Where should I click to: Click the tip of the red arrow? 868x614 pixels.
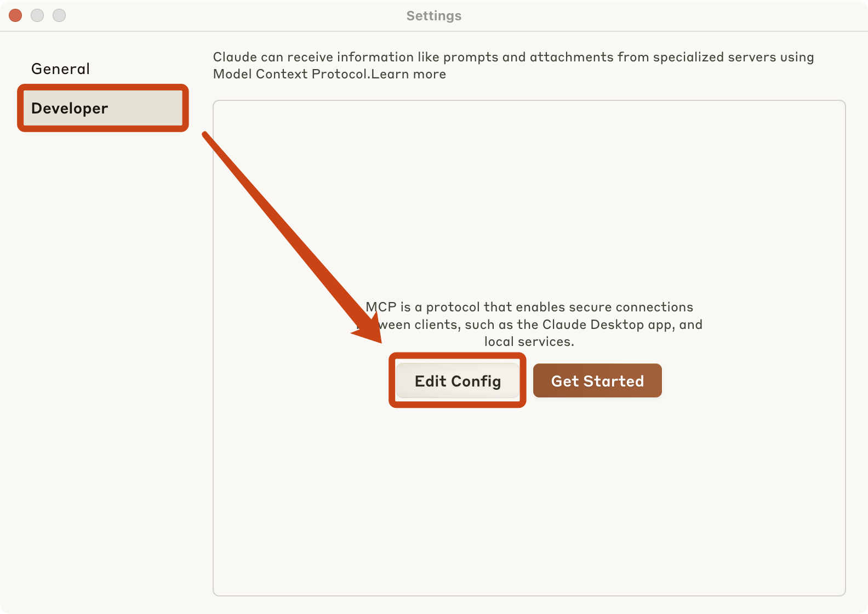click(x=380, y=342)
